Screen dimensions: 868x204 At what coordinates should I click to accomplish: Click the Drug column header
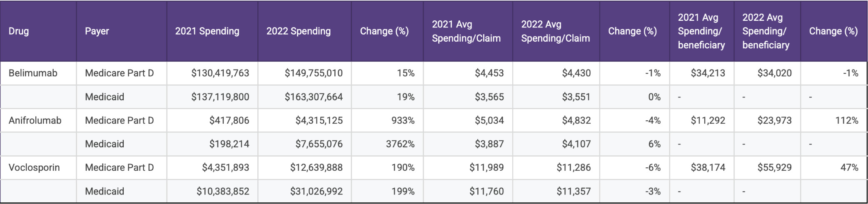[19, 31]
